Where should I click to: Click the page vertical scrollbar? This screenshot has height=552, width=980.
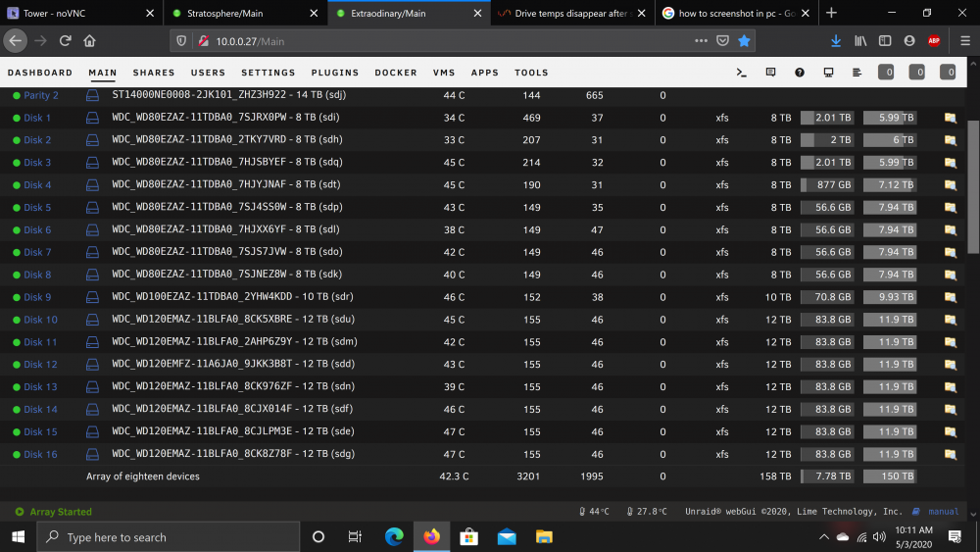[973, 187]
